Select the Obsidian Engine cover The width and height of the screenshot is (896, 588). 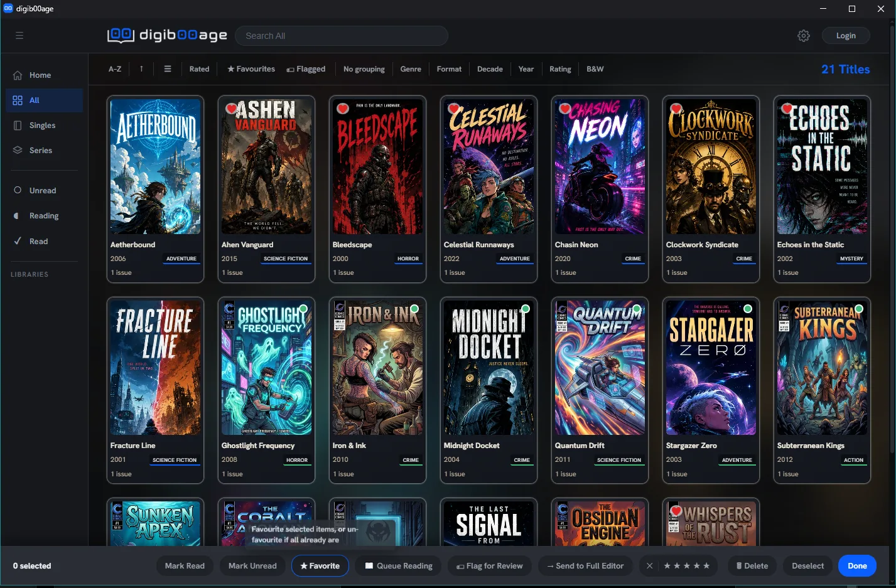pos(600,523)
